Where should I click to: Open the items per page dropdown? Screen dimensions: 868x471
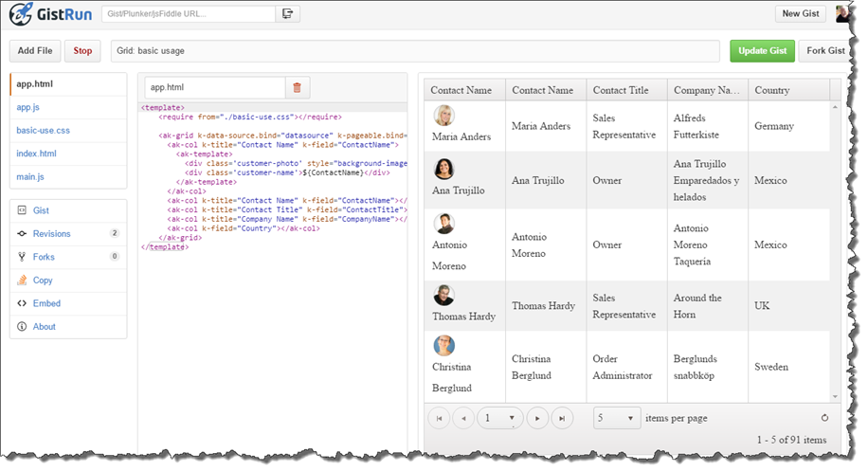[618, 418]
